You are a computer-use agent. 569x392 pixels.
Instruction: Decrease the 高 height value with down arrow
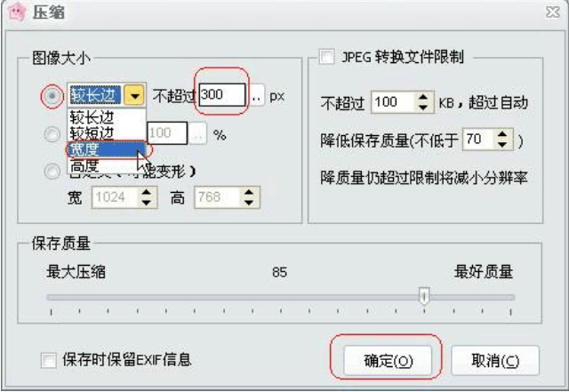click(x=249, y=203)
